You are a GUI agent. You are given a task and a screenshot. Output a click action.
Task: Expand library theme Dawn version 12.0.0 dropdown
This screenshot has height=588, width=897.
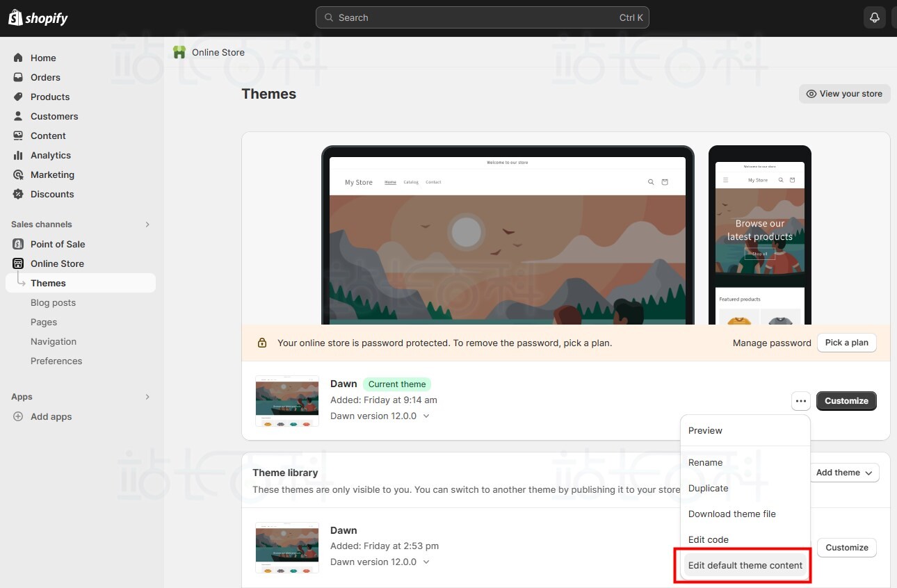tap(426, 562)
